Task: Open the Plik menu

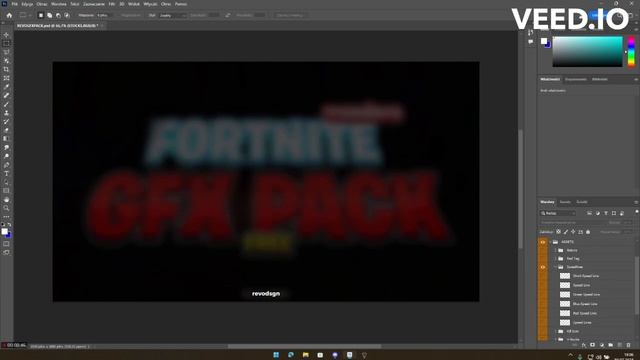Action: [x=14, y=4]
